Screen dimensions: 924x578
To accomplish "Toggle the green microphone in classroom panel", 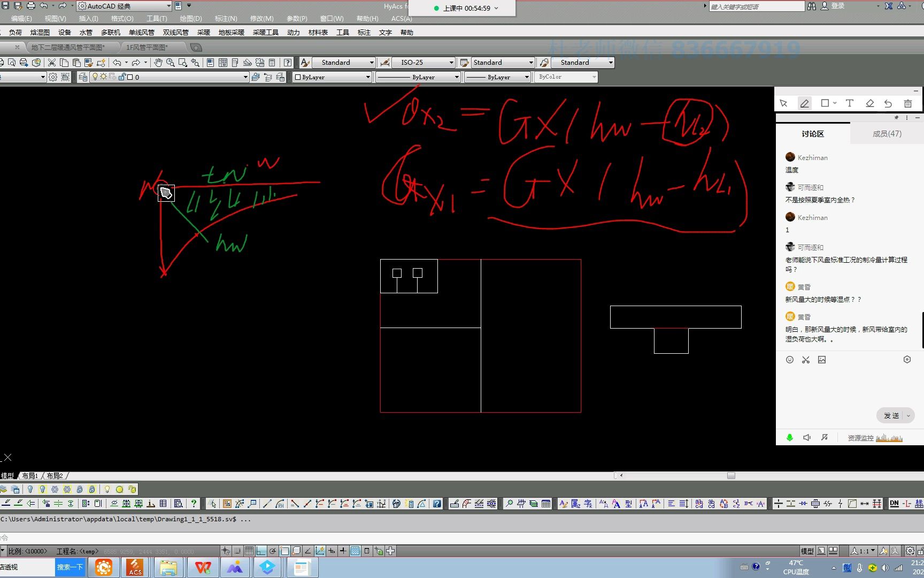I will pos(789,437).
